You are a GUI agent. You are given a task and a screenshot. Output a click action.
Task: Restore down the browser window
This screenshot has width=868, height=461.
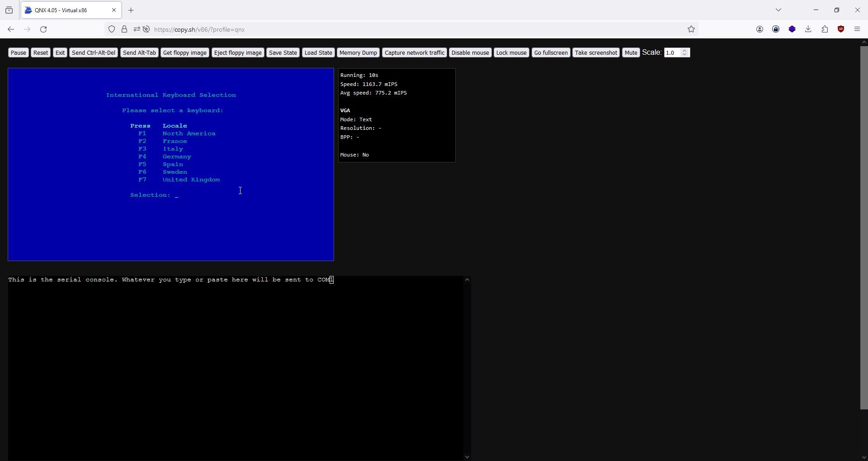coord(837,10)
